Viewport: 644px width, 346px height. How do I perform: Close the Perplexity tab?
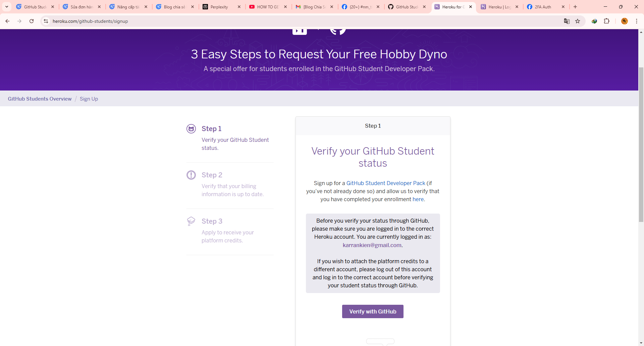[239, 7]
